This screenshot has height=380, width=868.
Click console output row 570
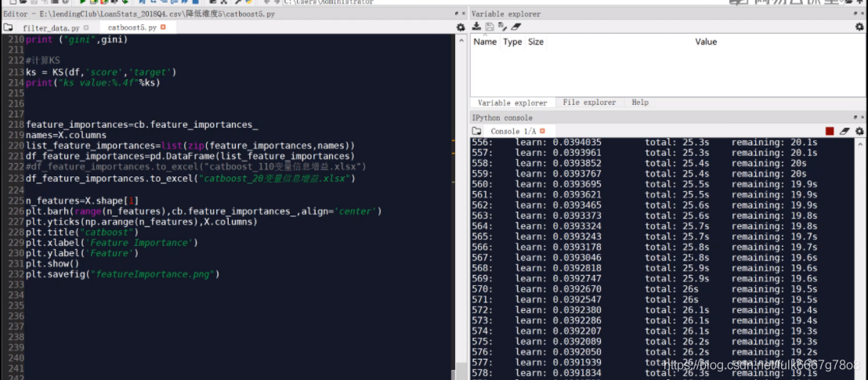click(x=645, y=289)
